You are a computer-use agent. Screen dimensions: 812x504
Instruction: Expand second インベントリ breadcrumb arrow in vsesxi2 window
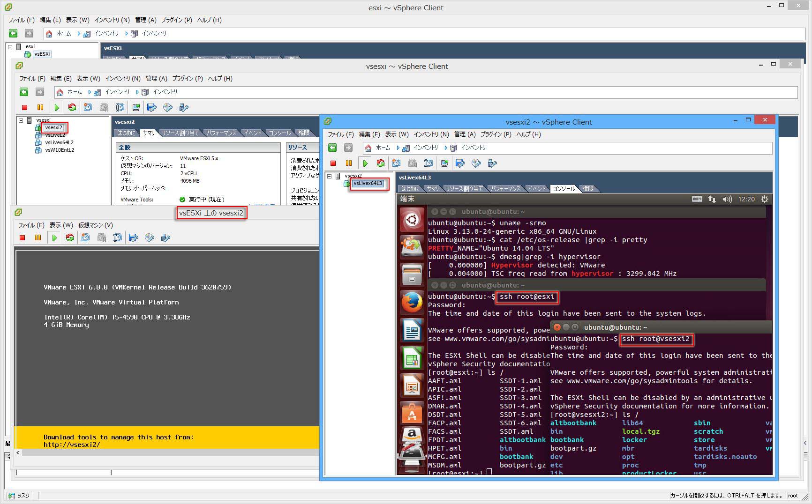coord(446,148)
